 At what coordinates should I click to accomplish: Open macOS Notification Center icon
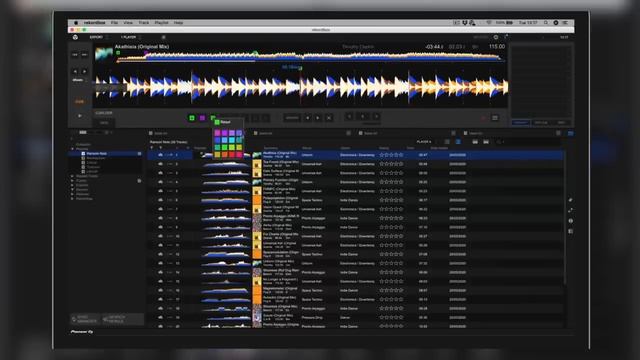click(565, 23)
